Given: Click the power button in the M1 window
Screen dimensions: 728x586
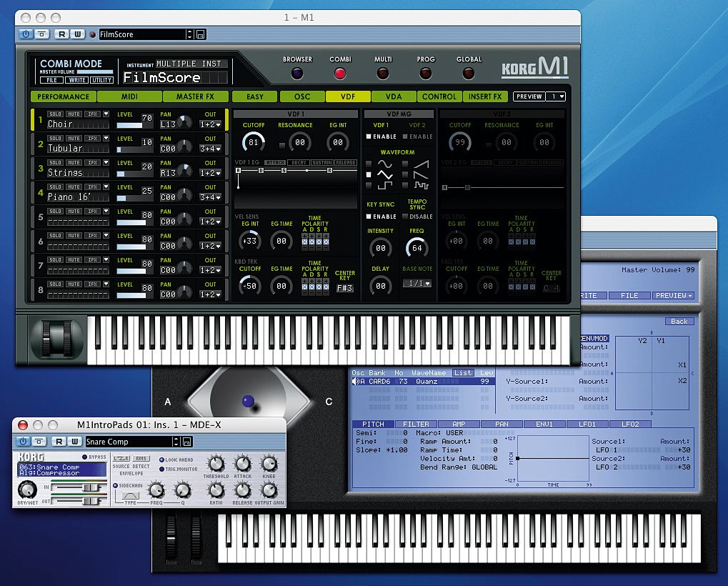Looking at the screenshot, I should (x=26, y=34).
